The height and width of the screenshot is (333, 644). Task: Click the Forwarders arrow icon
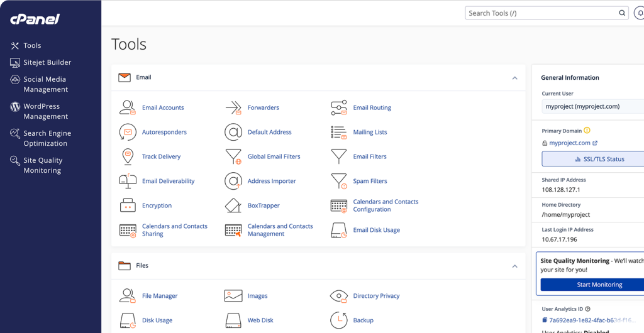tap(233, 107)
